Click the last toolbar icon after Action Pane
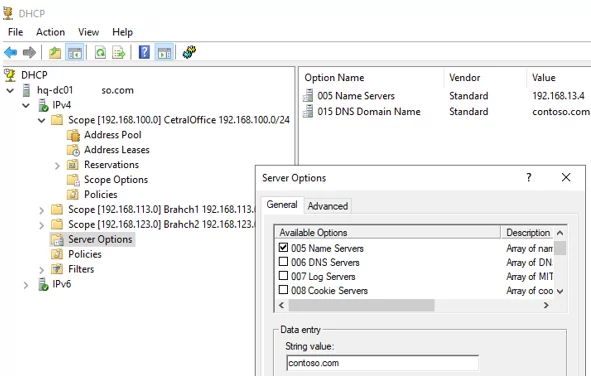Viewport: 591px width, 376px height. coord(189,52)
